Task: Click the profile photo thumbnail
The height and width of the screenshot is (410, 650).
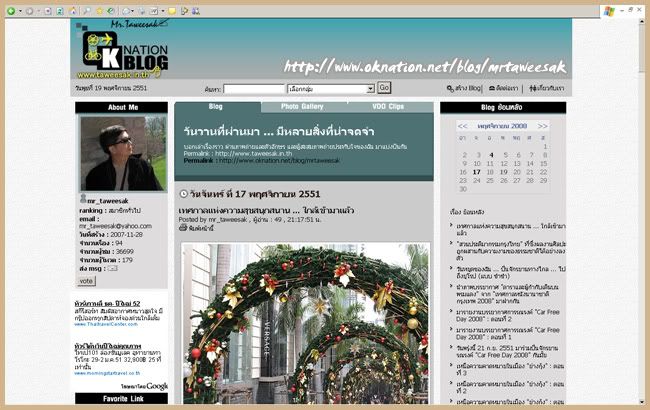Action: click(x=123, y=153)
